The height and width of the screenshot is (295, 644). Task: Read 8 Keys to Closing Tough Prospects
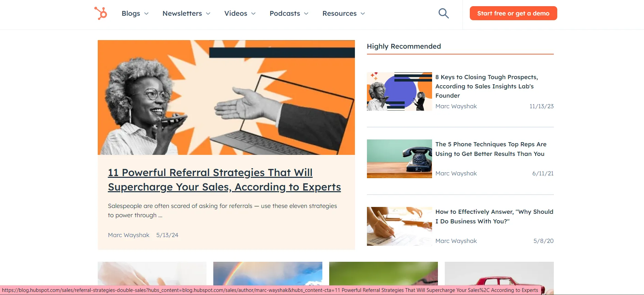487,86
